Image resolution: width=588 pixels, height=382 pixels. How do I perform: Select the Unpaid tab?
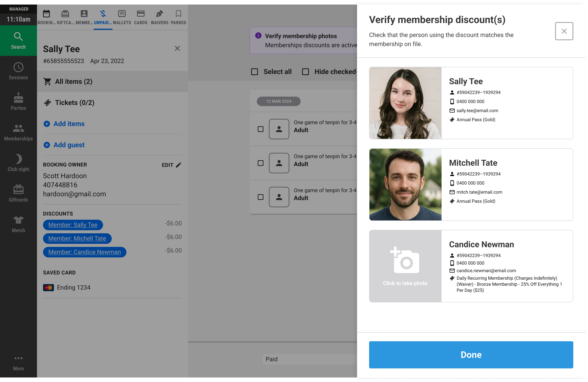tap(103, 17)
